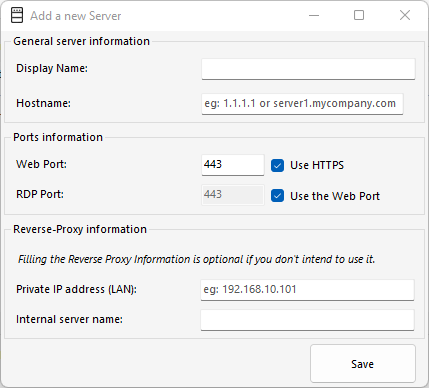The height and width of the screenshot is (388, 429).
Task: Click the disabled RDP Port field
Action: click(233, 195)
